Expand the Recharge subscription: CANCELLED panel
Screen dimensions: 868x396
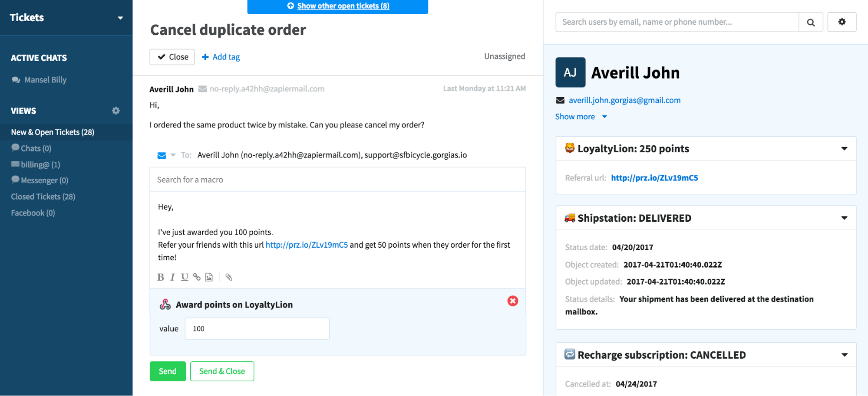click(x=844, y=354)
